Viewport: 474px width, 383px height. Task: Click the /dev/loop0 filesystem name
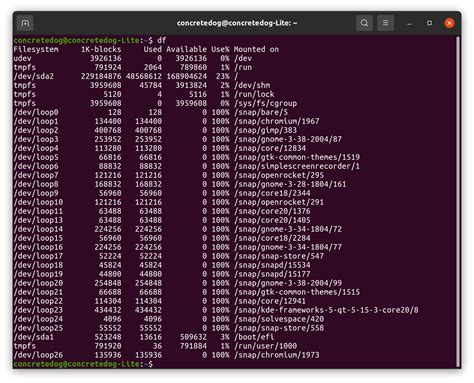click(x=36, y=112)
